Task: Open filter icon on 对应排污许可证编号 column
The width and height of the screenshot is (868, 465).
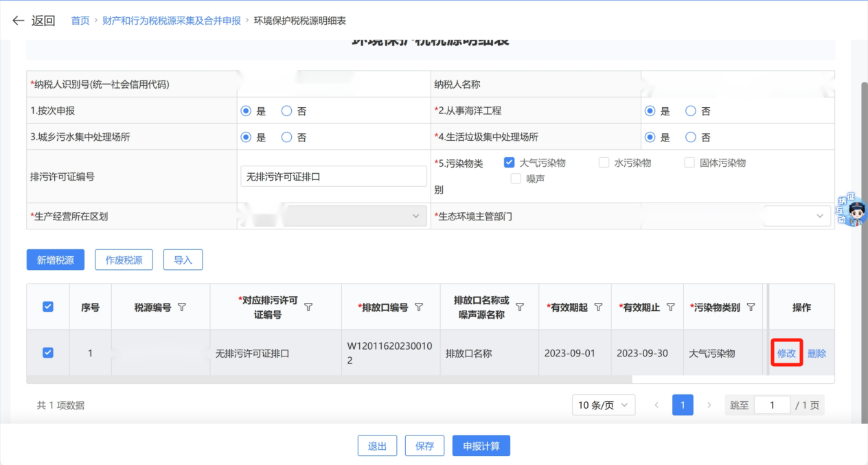Action: tap(308, 308)
